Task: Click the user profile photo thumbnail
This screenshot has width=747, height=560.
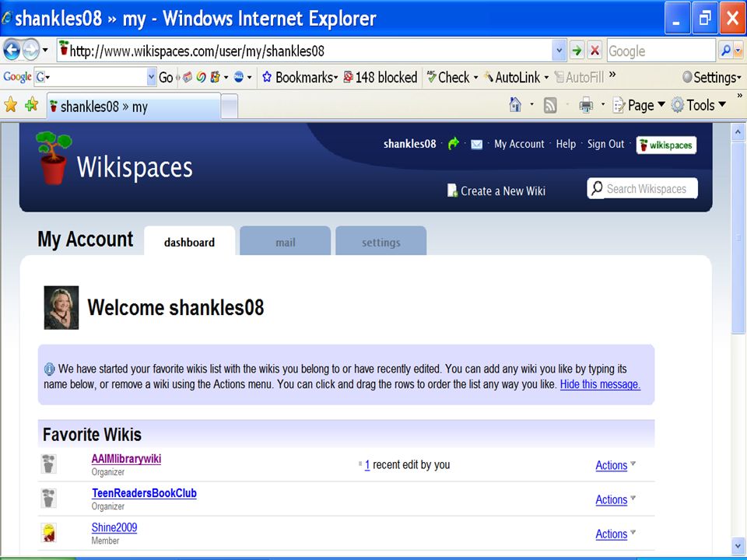Action: pos(61,308)
